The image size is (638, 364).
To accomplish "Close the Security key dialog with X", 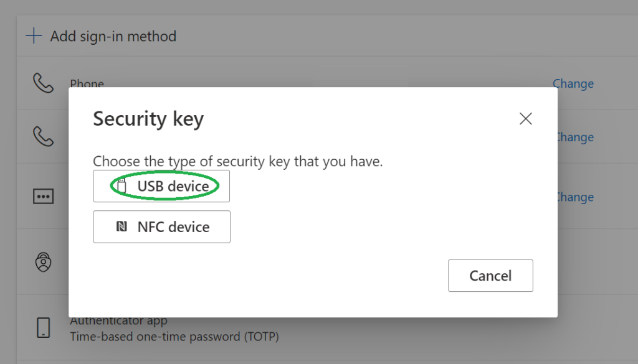I will [x=526, y=119].
